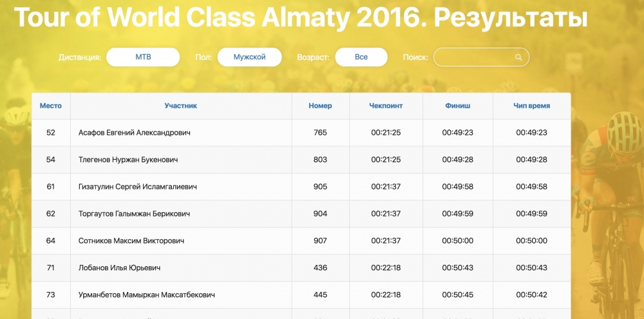Image resolution: width=644 pixels, height=319 pixels.
Task: Click the page title heading
Action: click(301, 18)
